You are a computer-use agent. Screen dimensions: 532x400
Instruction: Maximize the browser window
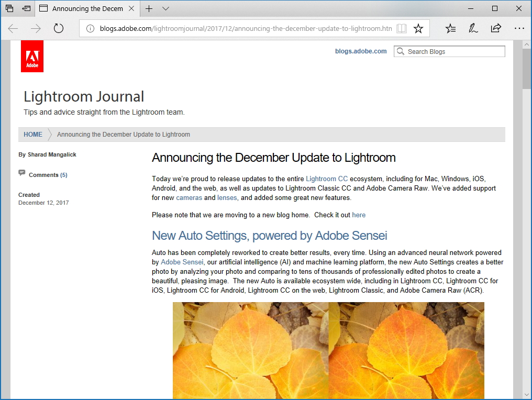coord(495,8)
